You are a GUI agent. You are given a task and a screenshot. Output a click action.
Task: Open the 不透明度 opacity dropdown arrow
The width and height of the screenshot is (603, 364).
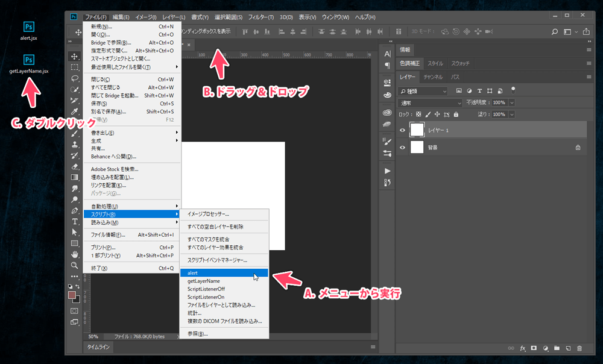click(x=512, y=102)
